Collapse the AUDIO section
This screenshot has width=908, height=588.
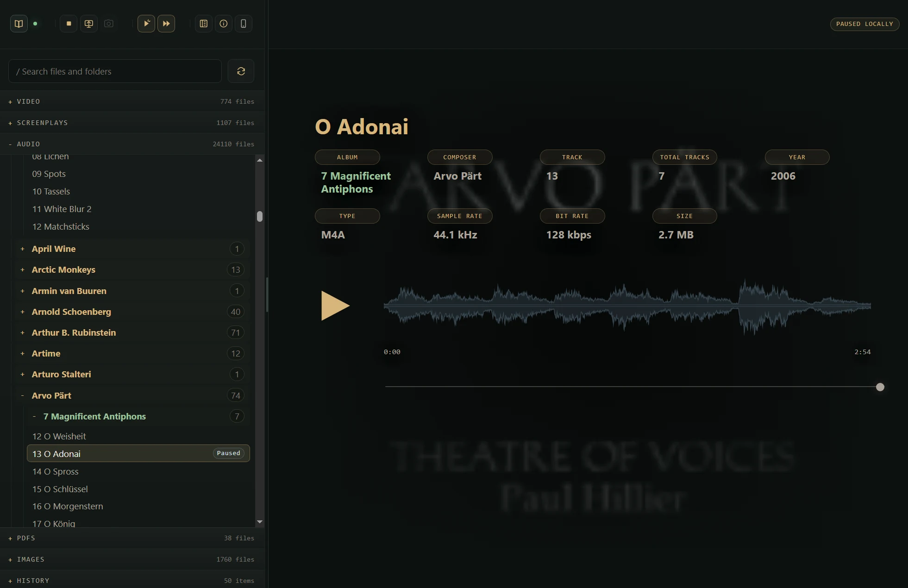point(132,144)
